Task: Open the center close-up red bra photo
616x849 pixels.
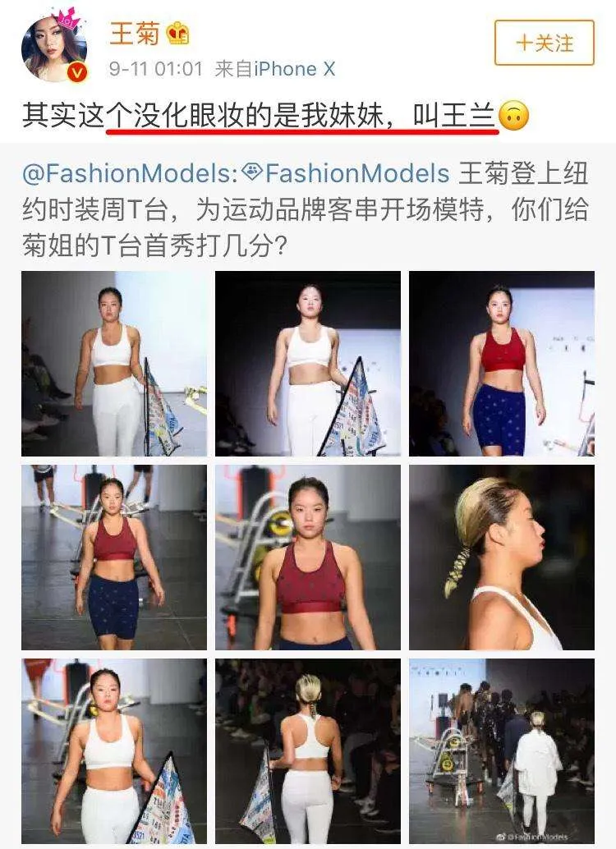Action: point(308,558)
